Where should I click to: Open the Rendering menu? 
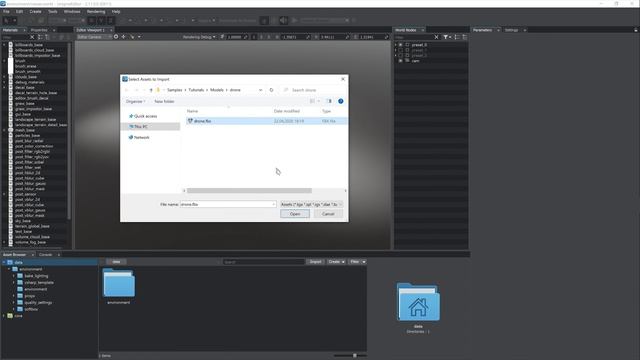point(96,11)
